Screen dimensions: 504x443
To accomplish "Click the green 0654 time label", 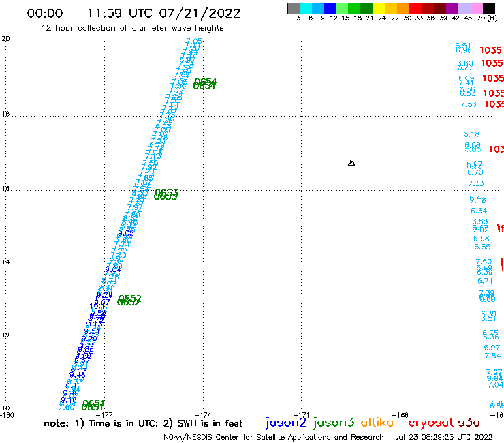I will click(205, 84).
